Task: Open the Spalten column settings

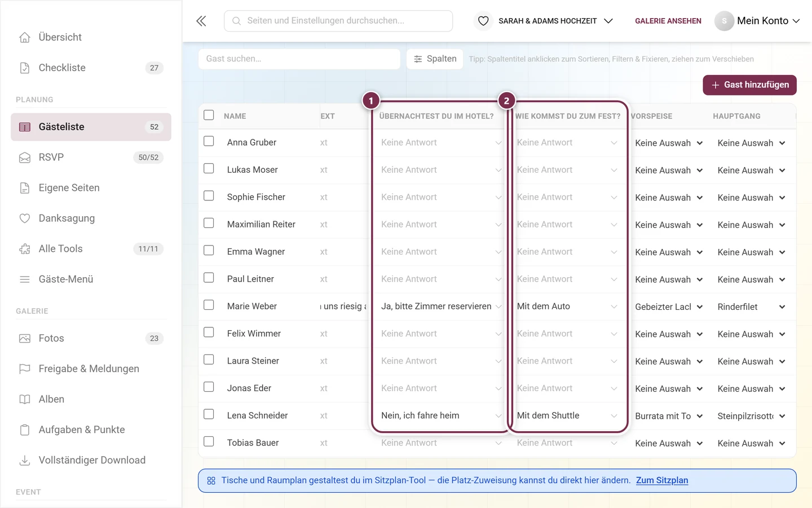Action: tap(435, 59)
